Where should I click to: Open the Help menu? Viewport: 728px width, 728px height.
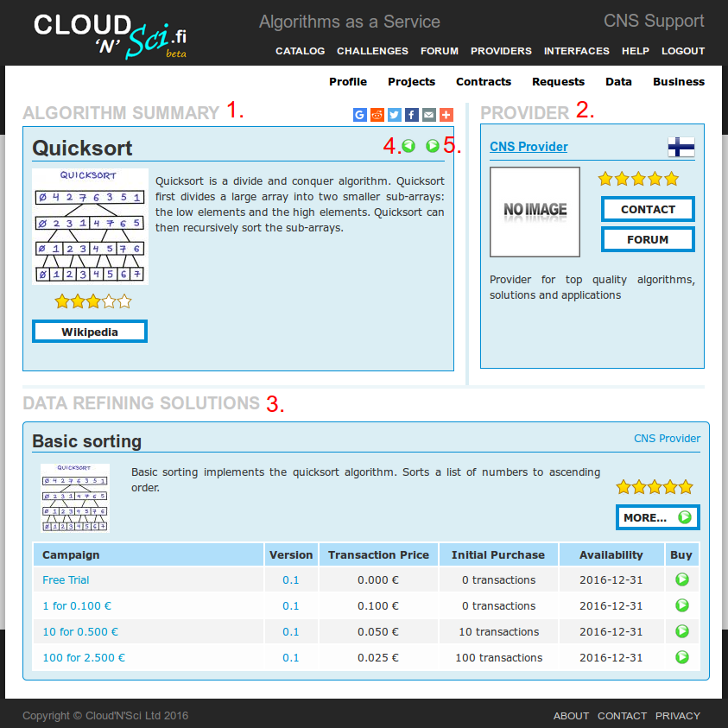[x=635, y=51]
